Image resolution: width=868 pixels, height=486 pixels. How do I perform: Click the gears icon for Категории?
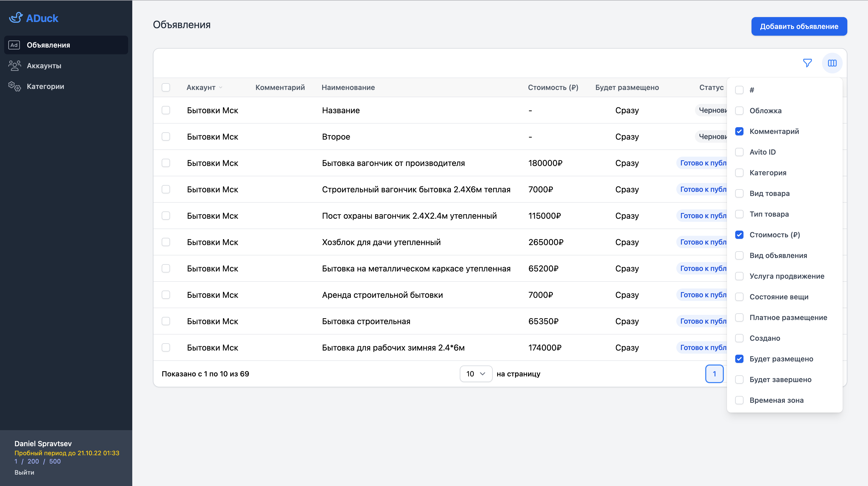[x=14, y=86]
